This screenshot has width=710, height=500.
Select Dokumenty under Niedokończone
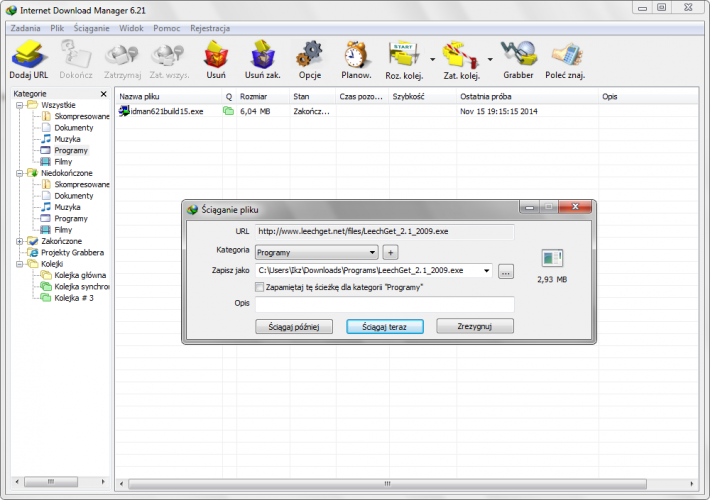(x=74, y=196)
